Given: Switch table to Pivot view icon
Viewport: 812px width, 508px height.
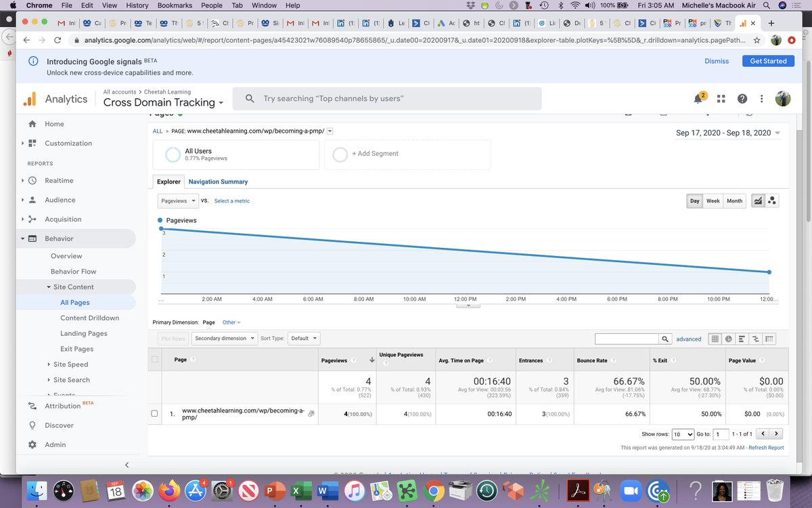Looking at the screenshot, I should pos(769,339).
